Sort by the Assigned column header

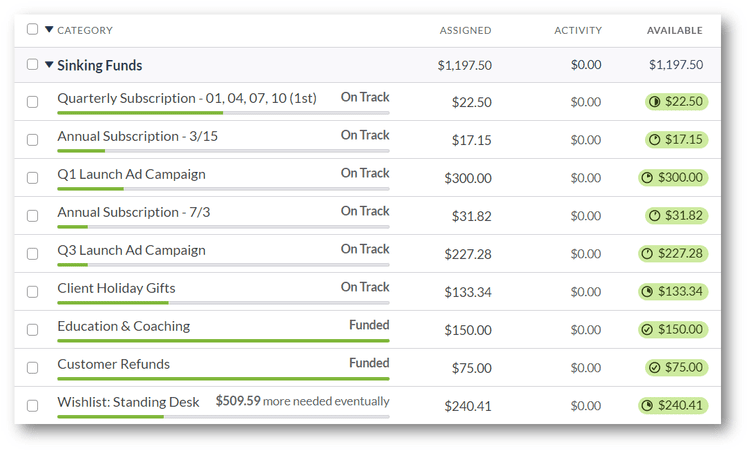(465, 31)
